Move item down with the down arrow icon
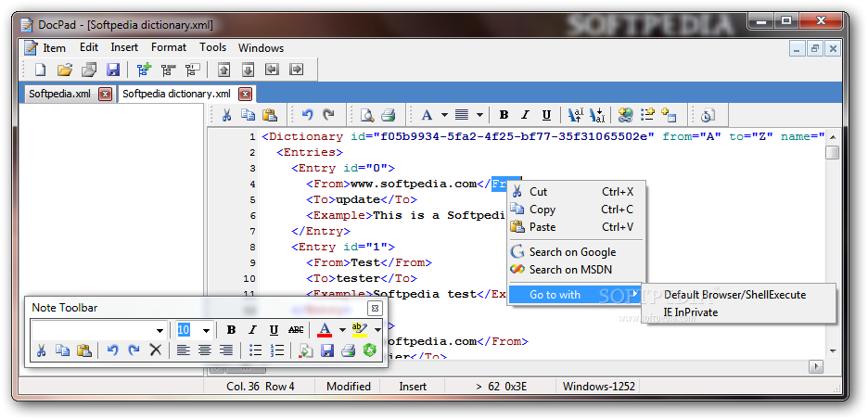 tap(248, 70)
